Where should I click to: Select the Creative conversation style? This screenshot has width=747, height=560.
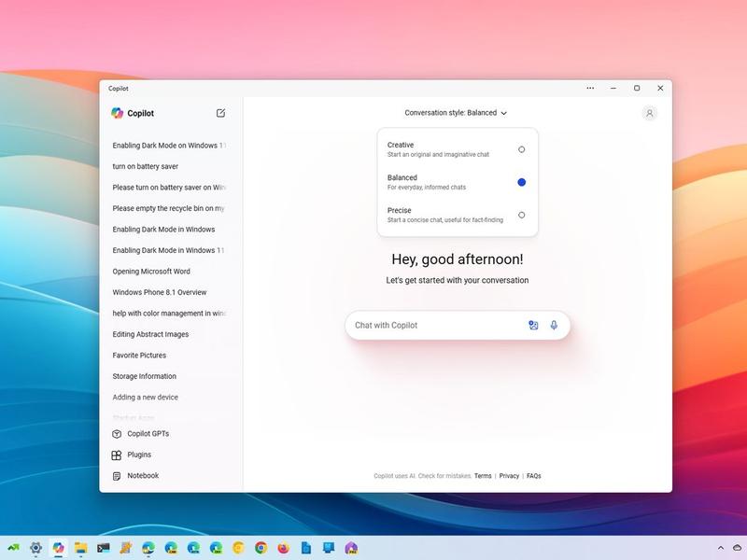point(458,149)
